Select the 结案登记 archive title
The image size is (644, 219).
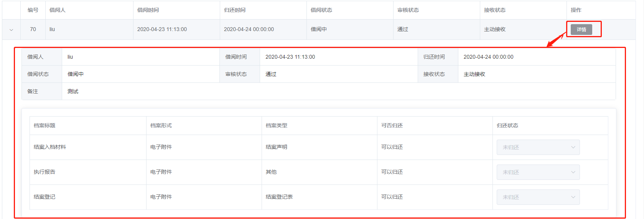pyautogui.click(x=44, y=197)
